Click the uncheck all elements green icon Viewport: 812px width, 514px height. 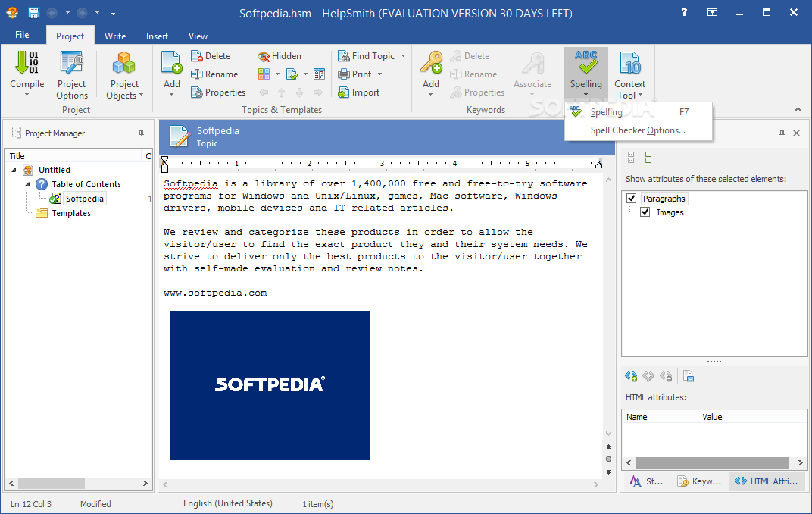click(x=648, y=158)
